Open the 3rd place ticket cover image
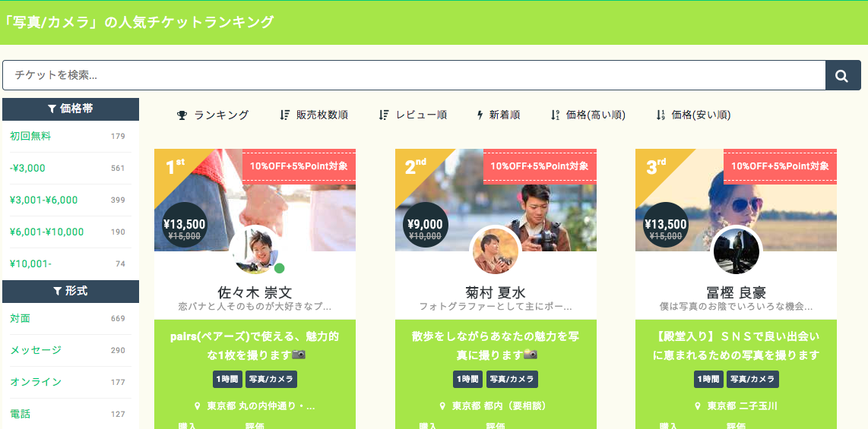 click(x=736, y=200)
